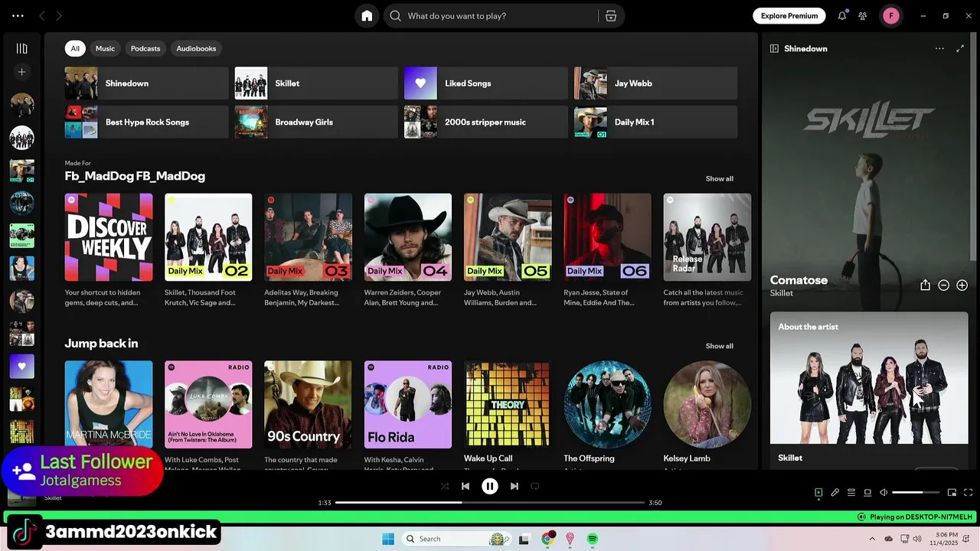Viewport: 980px width, 551px height.
Task: Open the notifications bell
Action: 842,15
